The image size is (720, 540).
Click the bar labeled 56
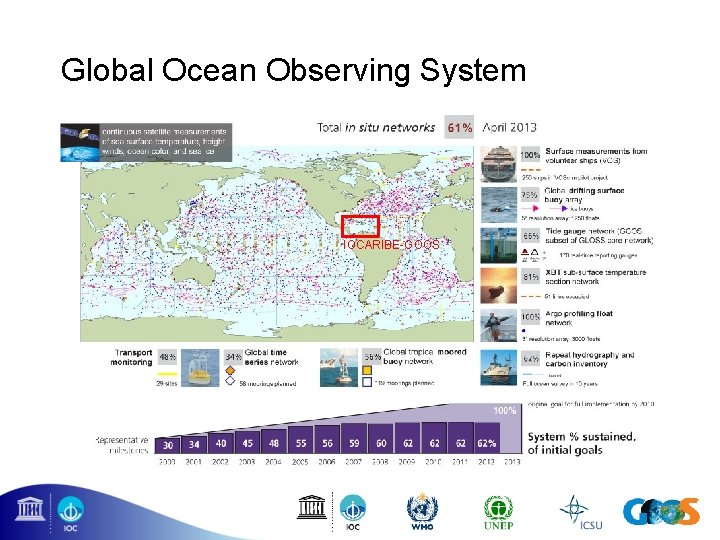click(327, 438)
